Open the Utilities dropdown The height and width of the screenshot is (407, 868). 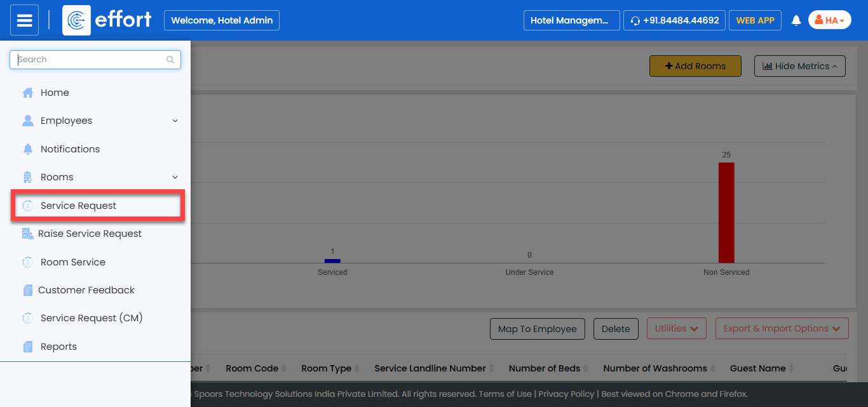point(676,328)
